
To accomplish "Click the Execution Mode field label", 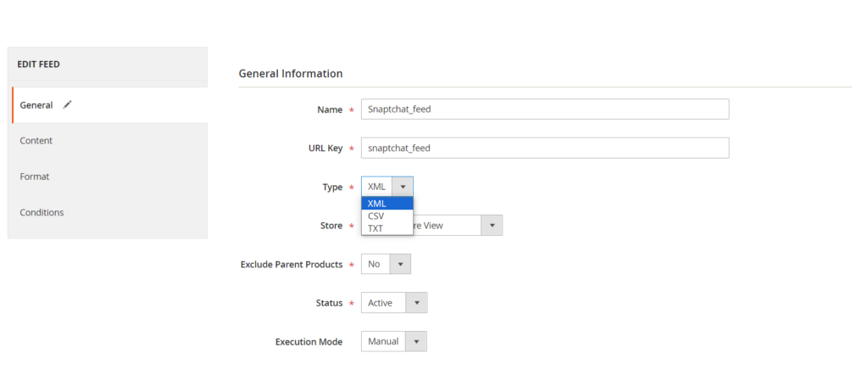I will [x=309, y=342].
